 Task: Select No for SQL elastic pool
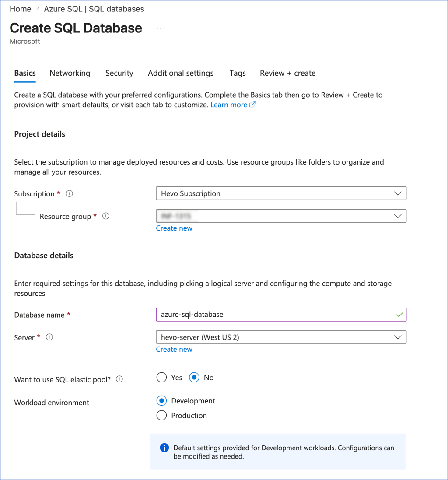tap(194, 378)
